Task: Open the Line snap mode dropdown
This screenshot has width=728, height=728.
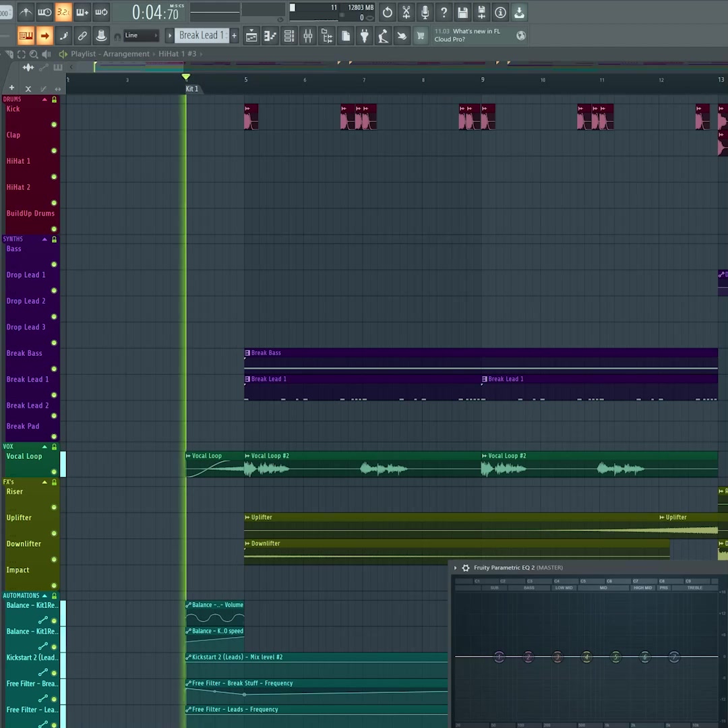Action: pos(141,35)
